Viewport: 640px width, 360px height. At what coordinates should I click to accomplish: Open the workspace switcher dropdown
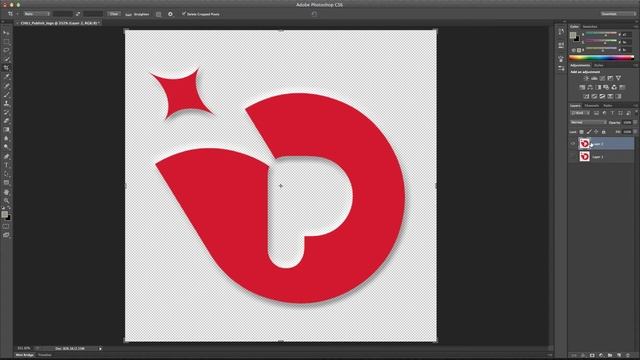618,14
